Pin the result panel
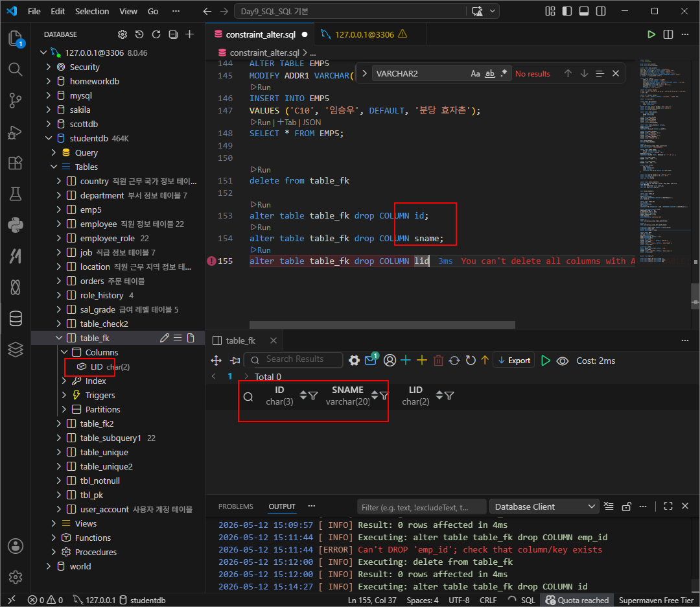700x607 pixels. pyautogui.click(x=235, y=361)
